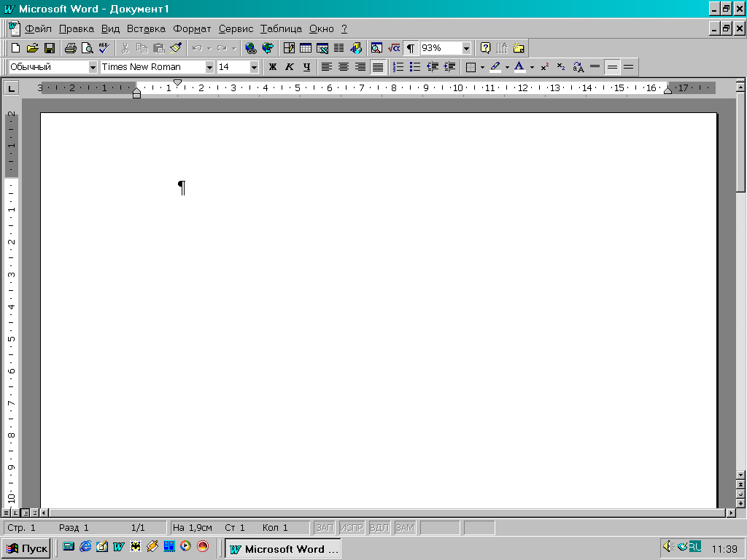Click the Undo arrow icon
This screenshot has height=560, width=747.
pos(197,48)
